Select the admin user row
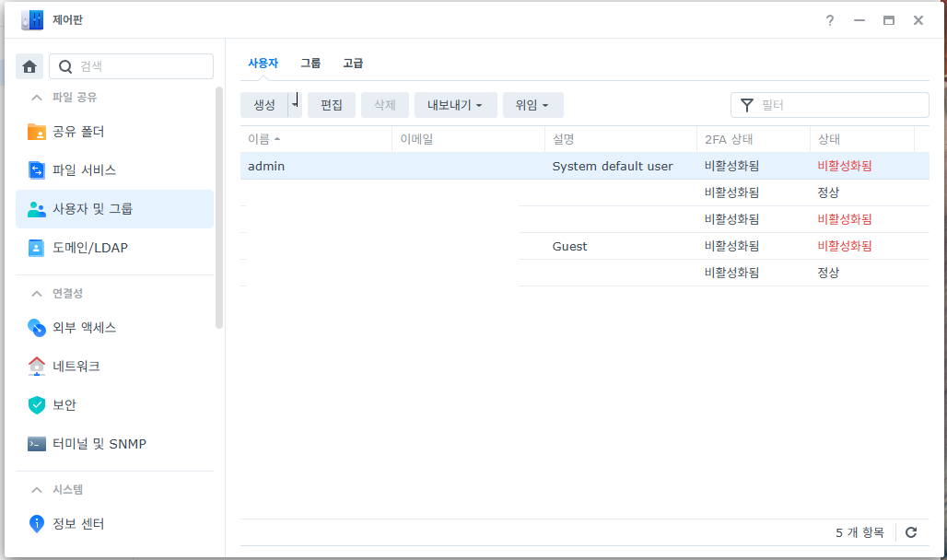This screenshot has height=560, width=947. point(585,166)
